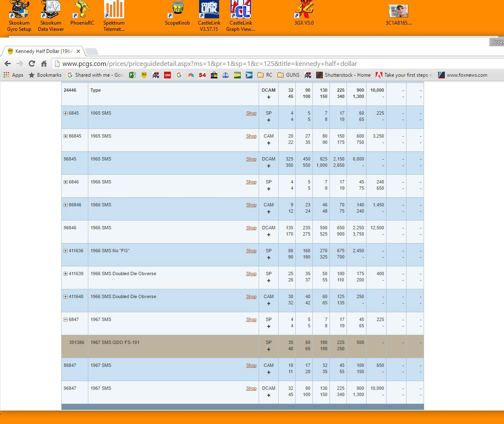The width and height of the screenshot is (504, 424).
Task: Open the www.foxnews.com bookmark
Action: [462, 75]
